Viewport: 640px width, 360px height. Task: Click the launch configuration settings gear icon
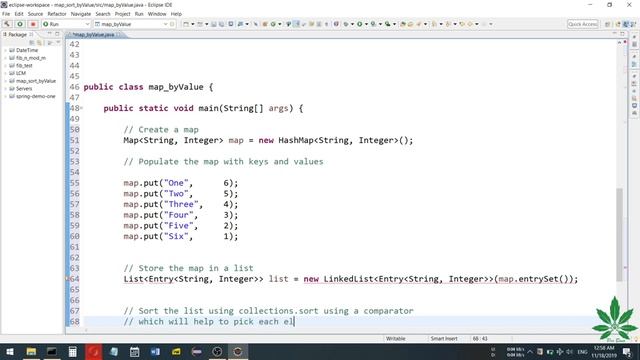(x=172, y=24)
